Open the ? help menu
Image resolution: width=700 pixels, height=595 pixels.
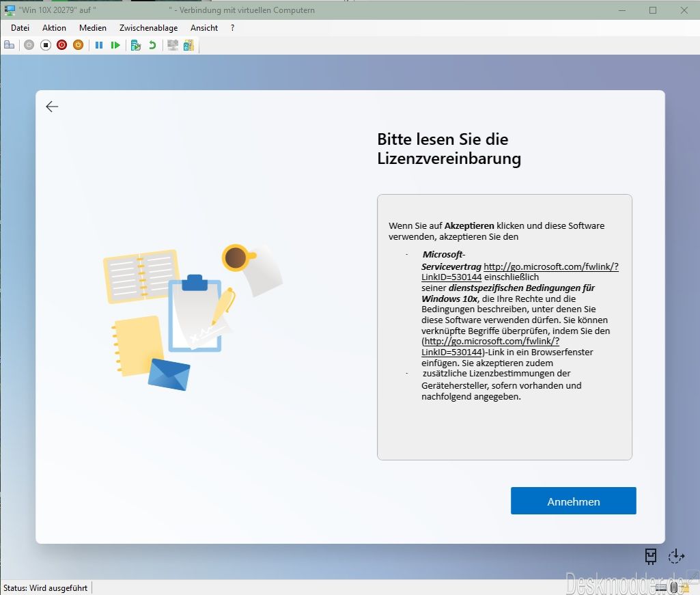pos(233,28)
